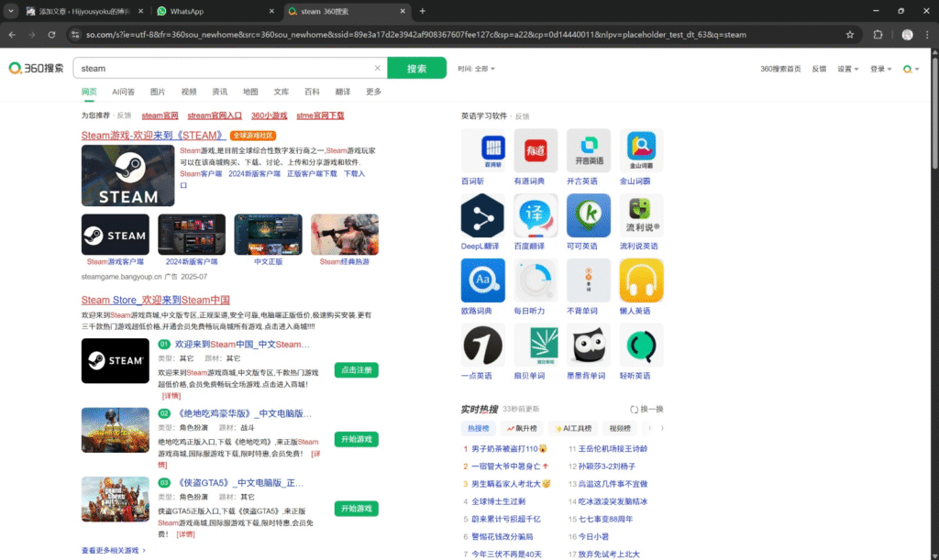This screenshot has height=560, width=939.
Task: Expand the green 360 icon dropdown at top right
Action: click(911, 69)
